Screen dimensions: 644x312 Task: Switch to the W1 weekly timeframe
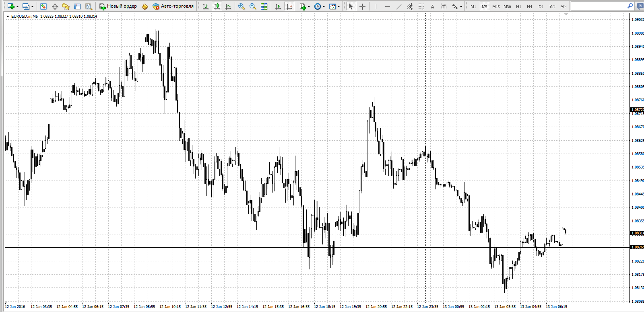click(x=553, y=6)
